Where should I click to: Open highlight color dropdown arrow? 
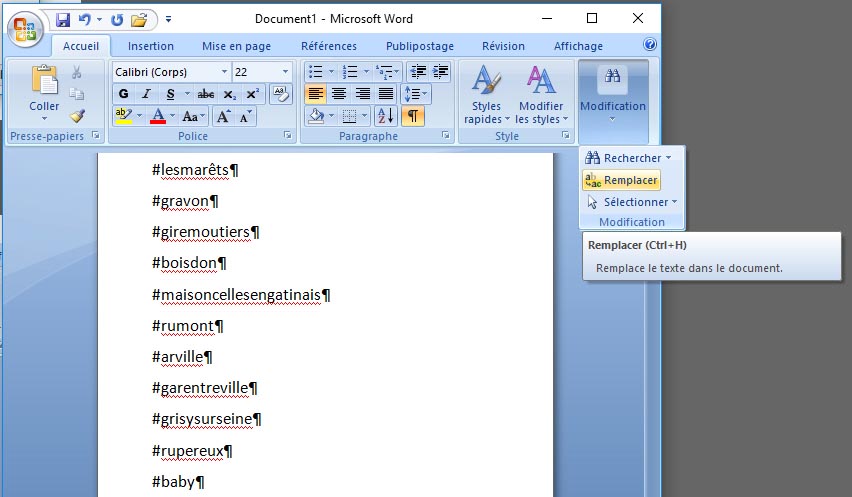click(x=139, y=116)
